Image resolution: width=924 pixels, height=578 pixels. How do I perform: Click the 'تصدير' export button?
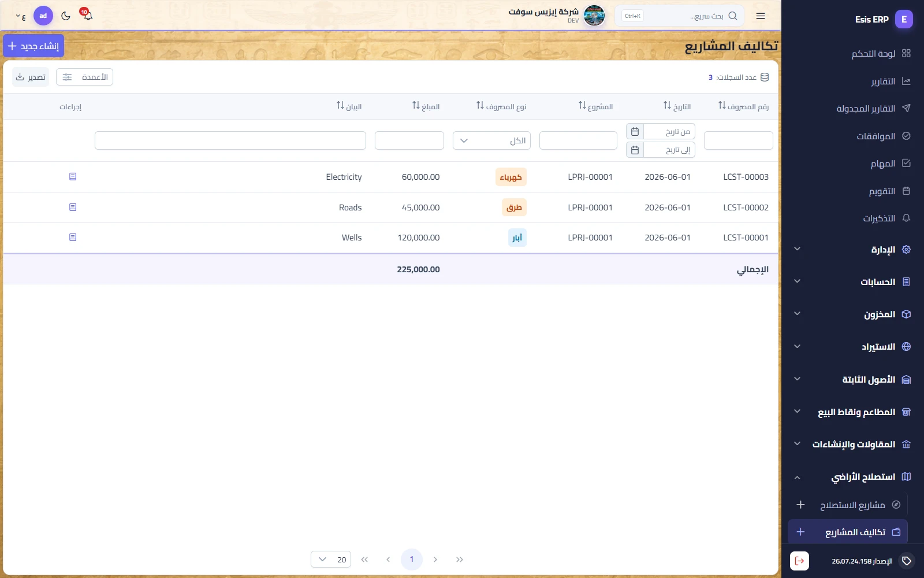(x=31, y=77)
